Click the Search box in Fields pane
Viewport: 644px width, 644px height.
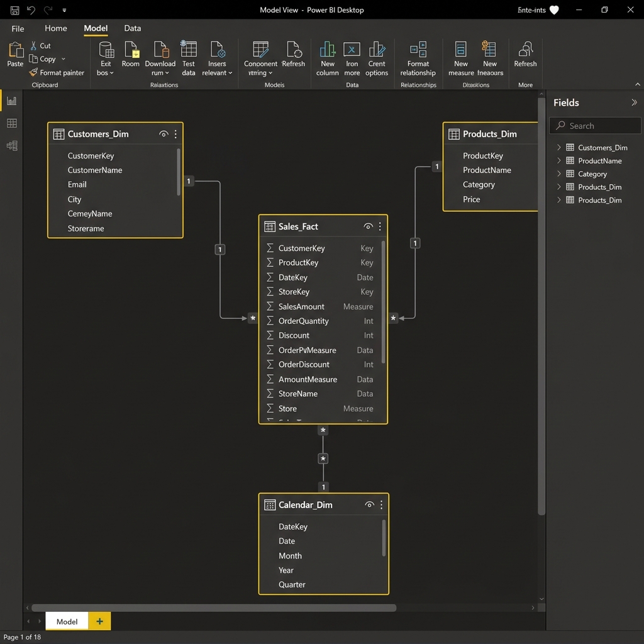(x=595, y=126)
